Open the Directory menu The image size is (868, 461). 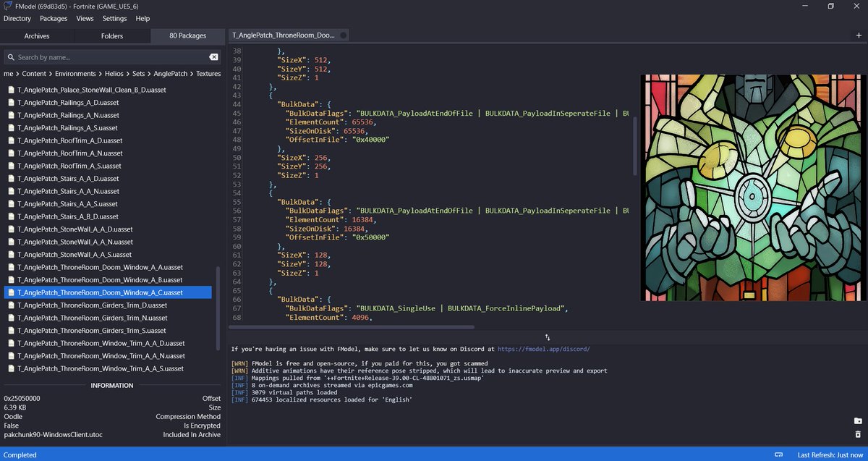click(17, 18)
